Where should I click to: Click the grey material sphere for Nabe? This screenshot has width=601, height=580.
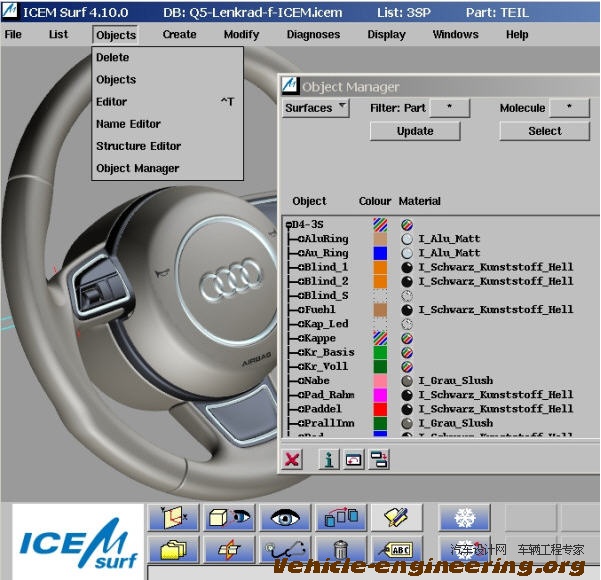pyautogui.click(x=407, y=381)
